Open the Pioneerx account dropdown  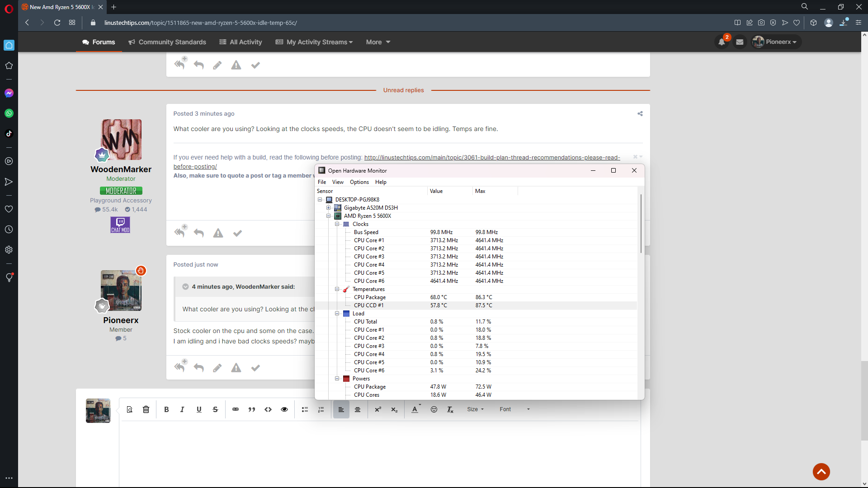coord(776,42)
